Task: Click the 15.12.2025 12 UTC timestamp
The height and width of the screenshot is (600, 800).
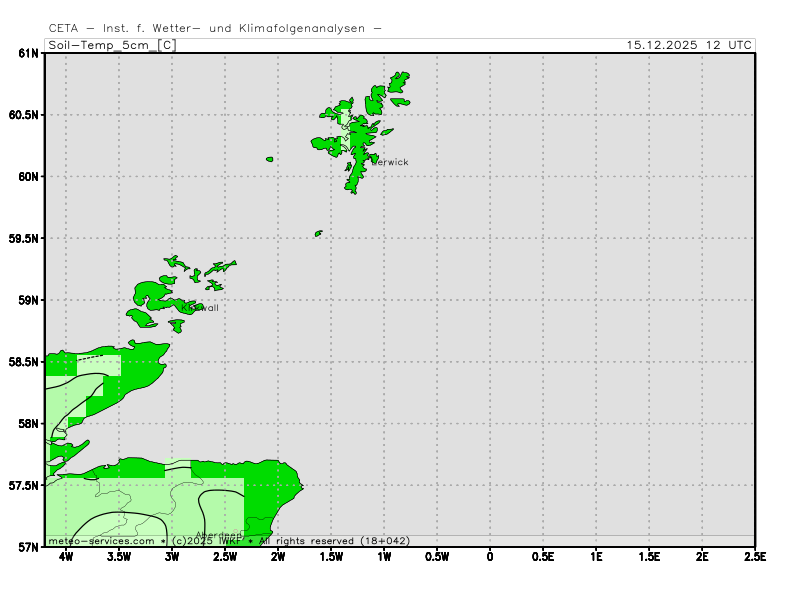Action: point(689,45)
